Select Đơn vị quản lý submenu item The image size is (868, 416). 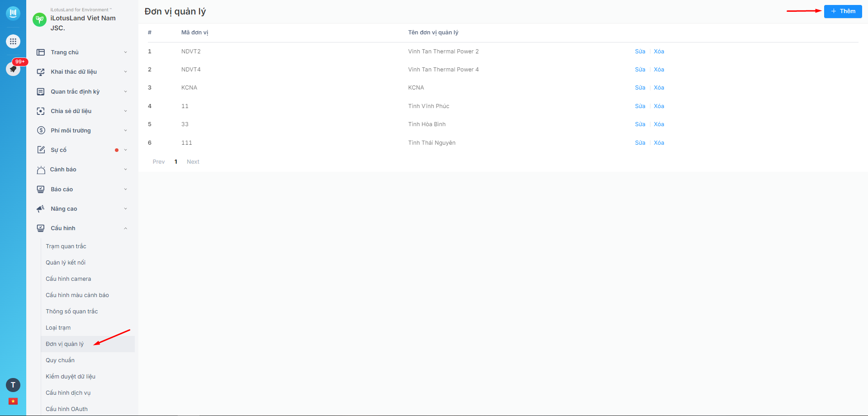pyautogui.click(x=65, y=344)
